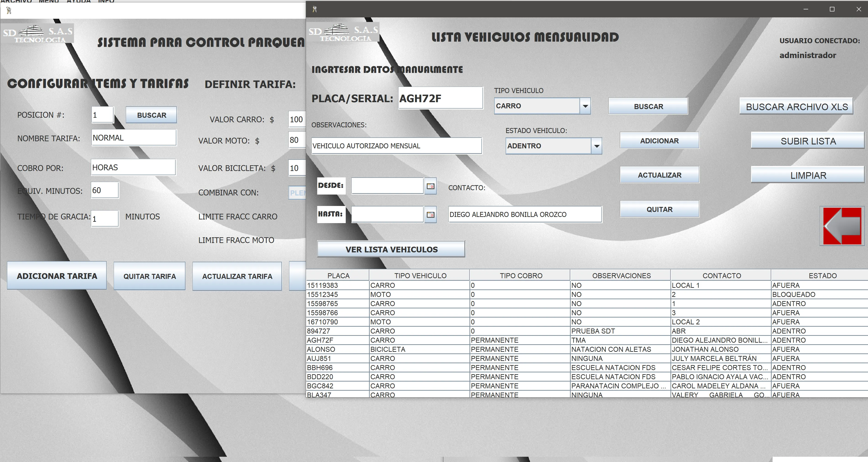Open the COMBINAR CON combo box
The height and width of the screenshot is (462, 868).
pos(297,193)
